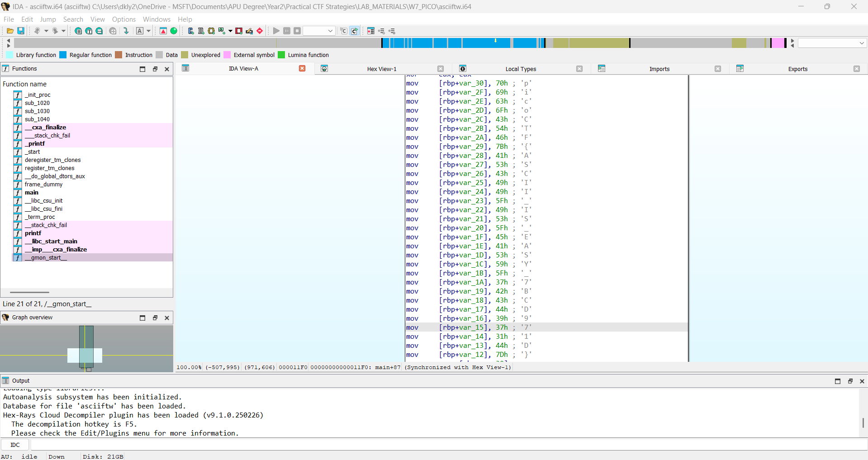
Task: Click a position on the address navigation band
Action: coord(452,43)
